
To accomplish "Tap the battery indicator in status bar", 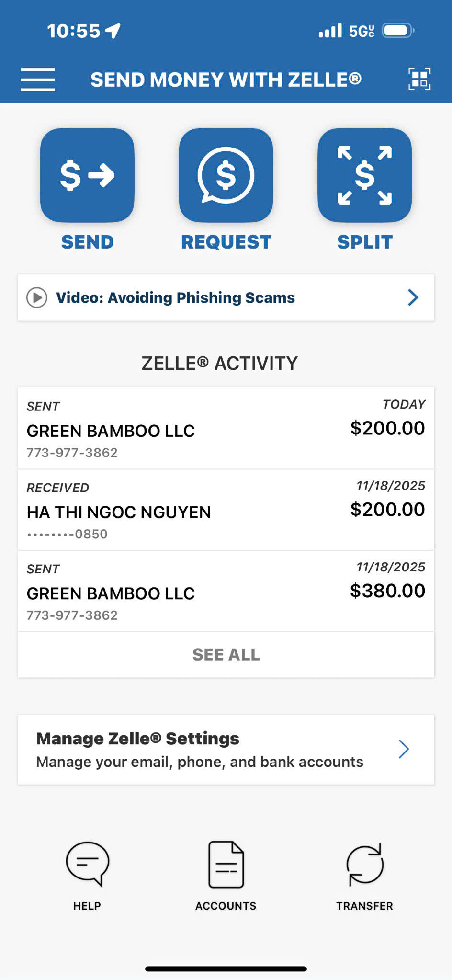I will pos(398,31).
